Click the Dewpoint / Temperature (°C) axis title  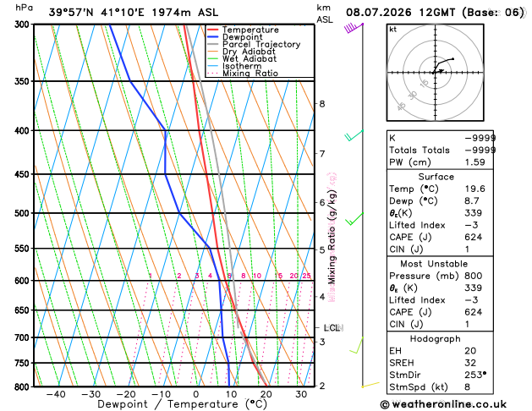(x=183, y=404)
